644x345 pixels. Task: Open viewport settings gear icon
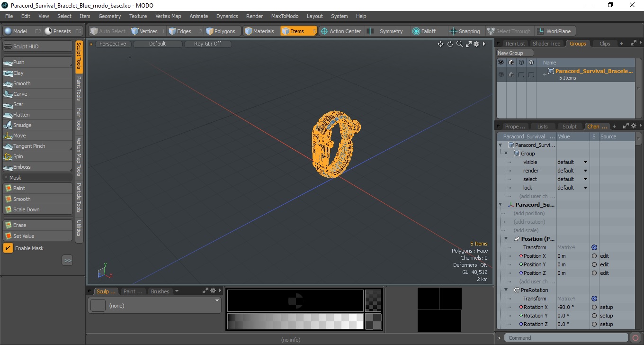pyautogui.click(x=476, y=44)
